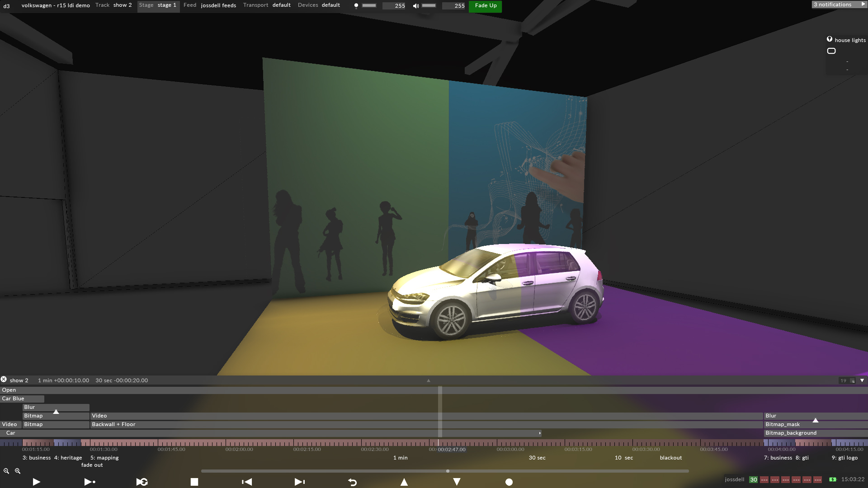This screenshot has height=488, width=868.
Task: Adjust the master volume slider
Action: 429,5
